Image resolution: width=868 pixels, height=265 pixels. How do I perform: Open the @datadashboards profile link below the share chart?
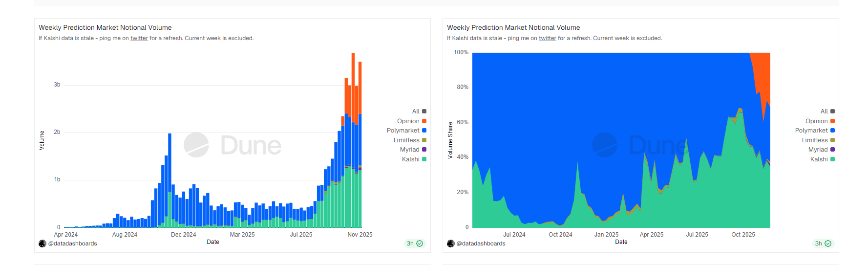click(481, 243)
